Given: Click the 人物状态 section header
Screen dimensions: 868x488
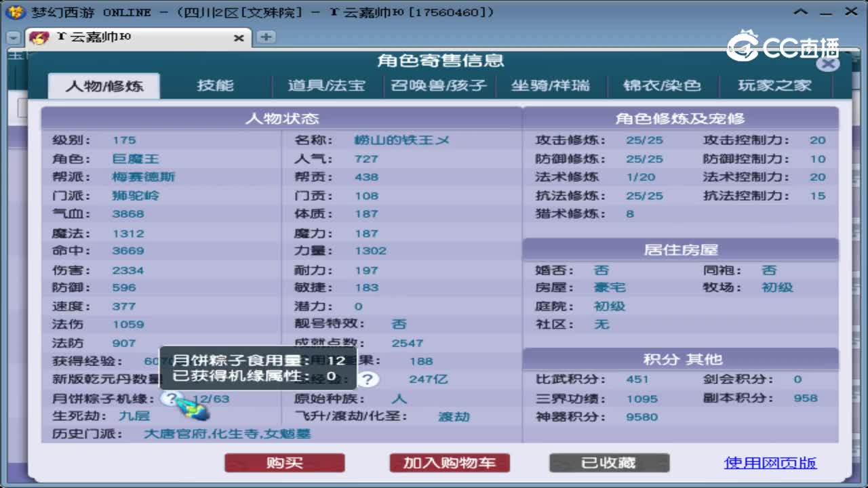Looking at the screenshot, I should 281,119.
